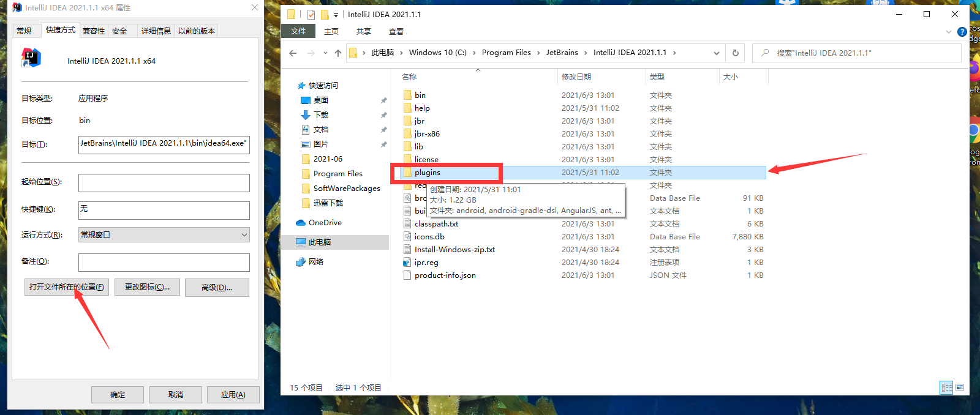Screen dimensions: 980x415
Task: Click the Explorer search box
Action: [857, 53]
